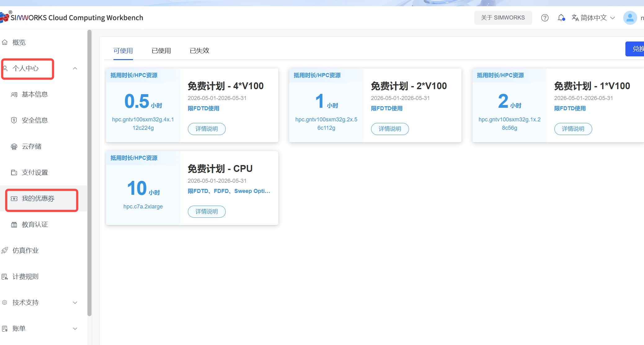Click 详情说明 on the 2*V100 coupon
The image size is (644, 345).
pyautogui.click(x=390, y=129)
